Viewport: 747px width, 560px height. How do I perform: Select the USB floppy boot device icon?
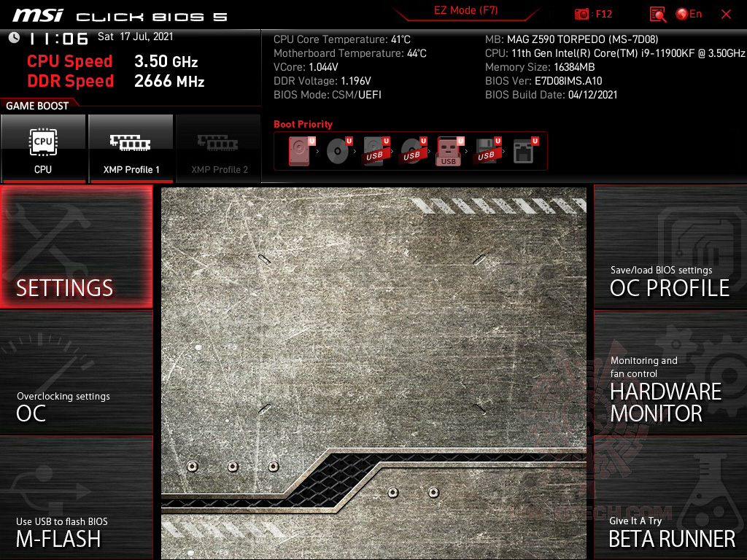click(487, 151)
